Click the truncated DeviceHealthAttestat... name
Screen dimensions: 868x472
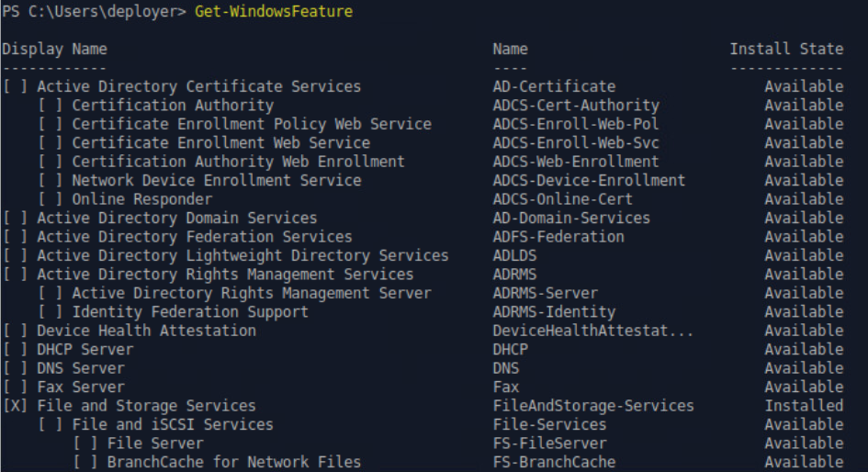tap(593, 331)
